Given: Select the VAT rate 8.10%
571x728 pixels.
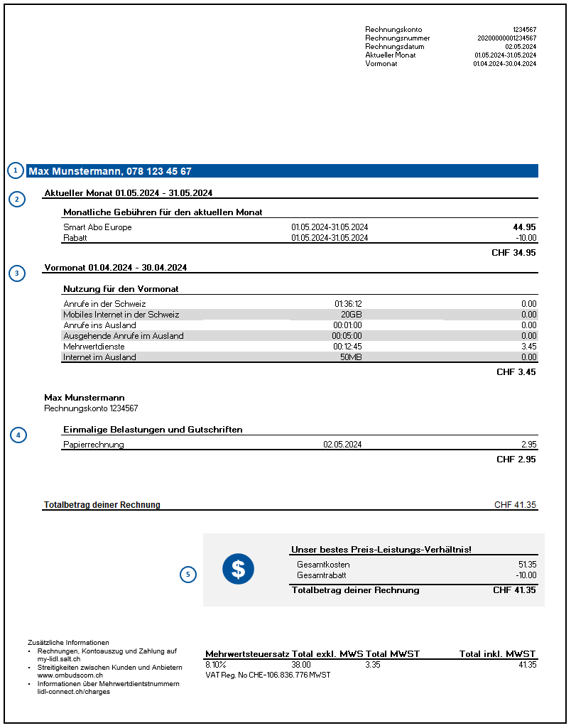Looking at the screenshot, I should (215, 665).
